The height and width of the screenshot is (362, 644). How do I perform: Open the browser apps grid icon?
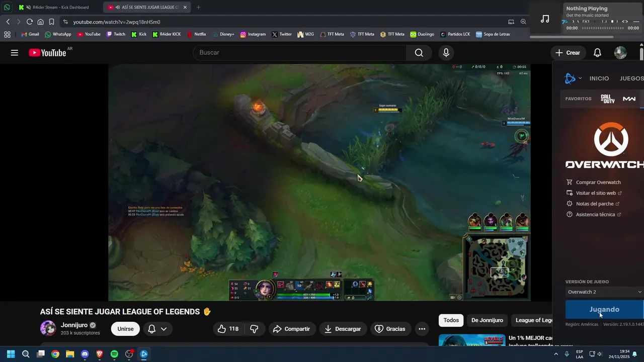7,34
